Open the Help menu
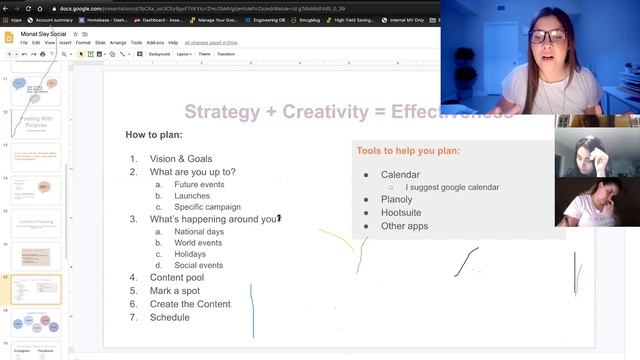Screen dimensions: 640x360 173,42
